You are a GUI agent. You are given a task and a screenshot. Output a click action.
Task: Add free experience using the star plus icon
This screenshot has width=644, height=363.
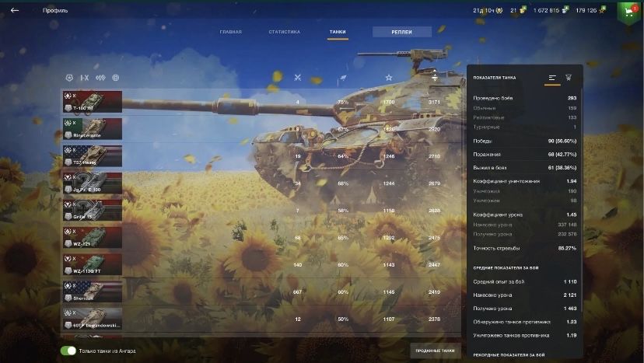[603, 10]
